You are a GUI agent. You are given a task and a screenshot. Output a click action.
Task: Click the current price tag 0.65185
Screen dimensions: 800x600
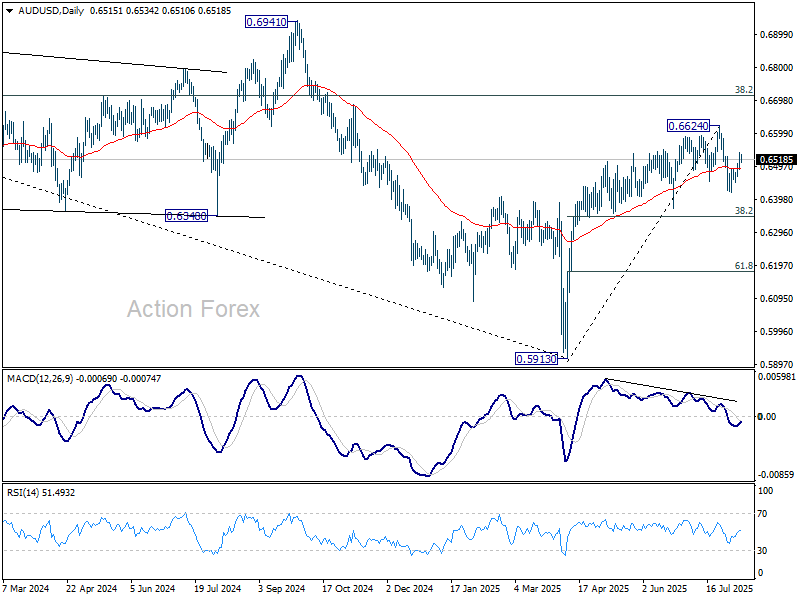777,160
